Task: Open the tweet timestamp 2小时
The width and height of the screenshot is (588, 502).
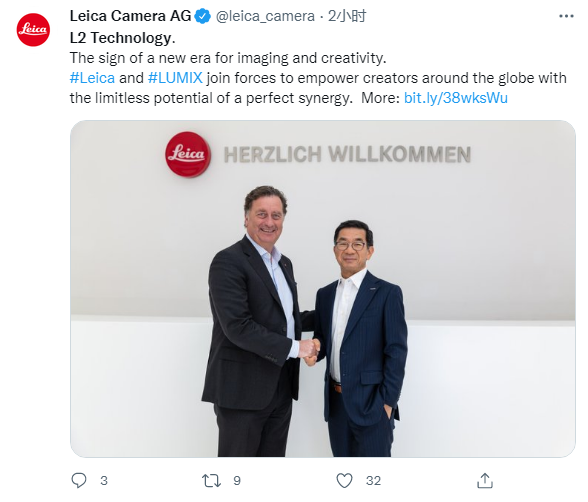Action: tap(347, 16)
